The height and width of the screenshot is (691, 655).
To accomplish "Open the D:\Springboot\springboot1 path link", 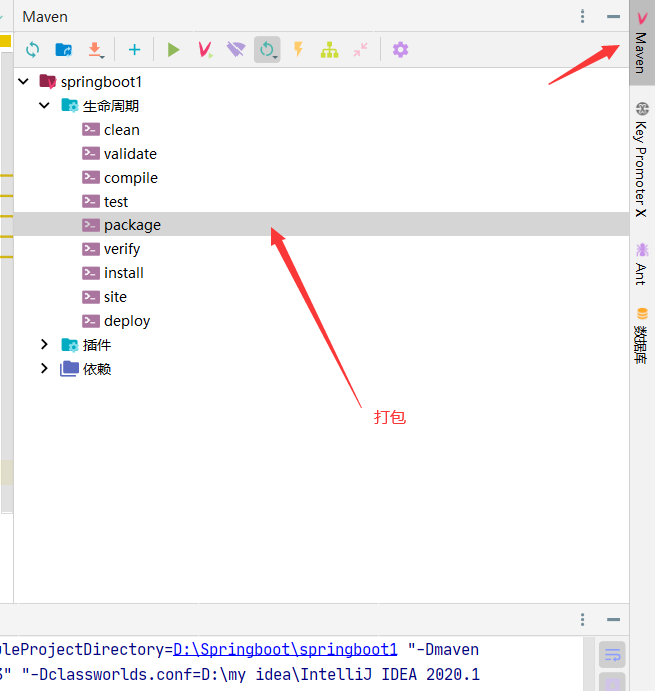I will pyautogui.click(x=285, y=648).
